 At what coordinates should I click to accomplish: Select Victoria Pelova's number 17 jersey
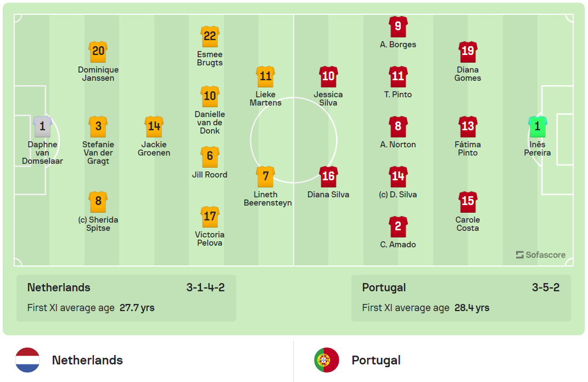coord(210,217)
